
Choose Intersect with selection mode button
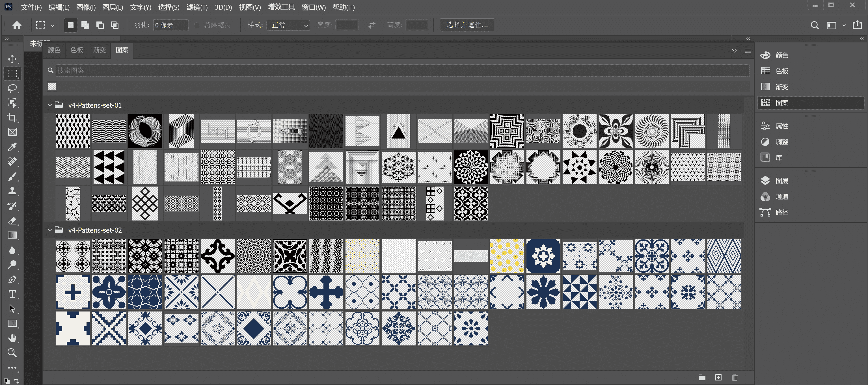(x=115, y=25)
